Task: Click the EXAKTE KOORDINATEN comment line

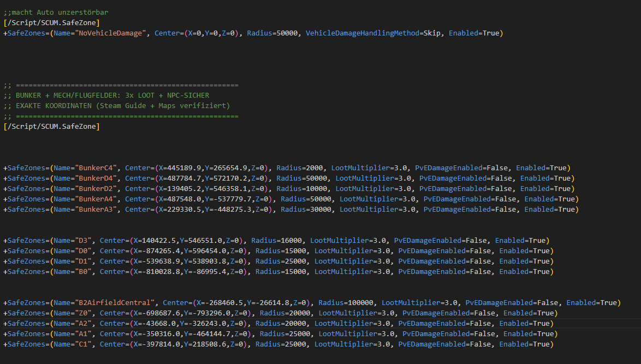Action: click(x=116, y=106)
